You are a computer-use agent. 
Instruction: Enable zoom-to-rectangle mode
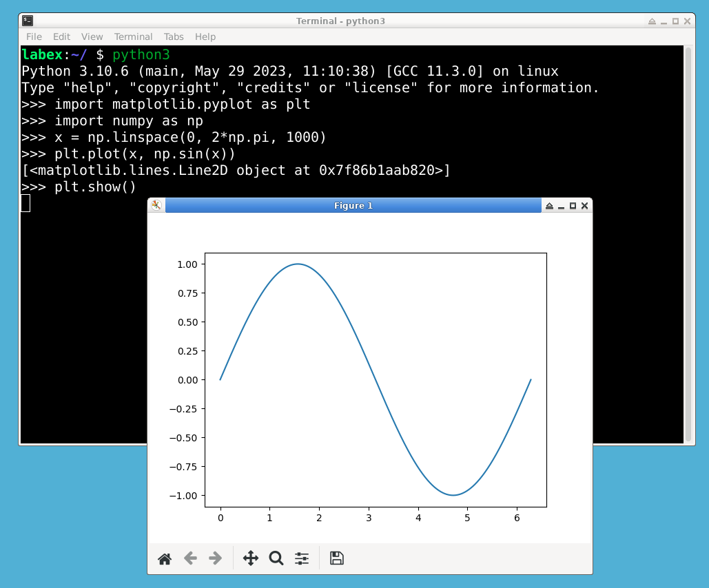pos(276,558)
